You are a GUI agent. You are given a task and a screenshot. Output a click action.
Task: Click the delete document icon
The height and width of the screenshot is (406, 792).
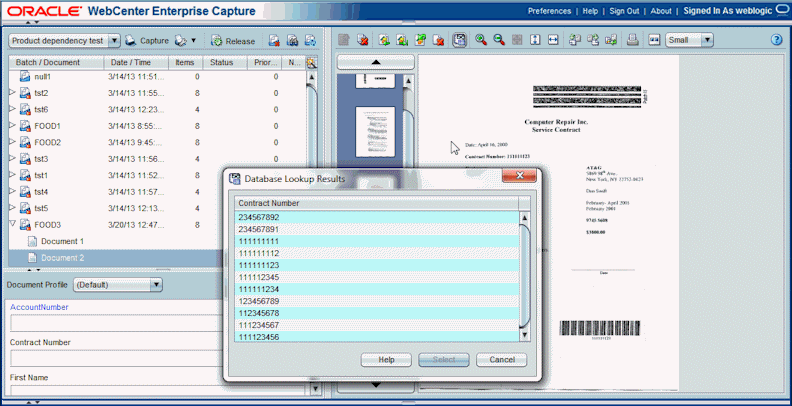362,40
